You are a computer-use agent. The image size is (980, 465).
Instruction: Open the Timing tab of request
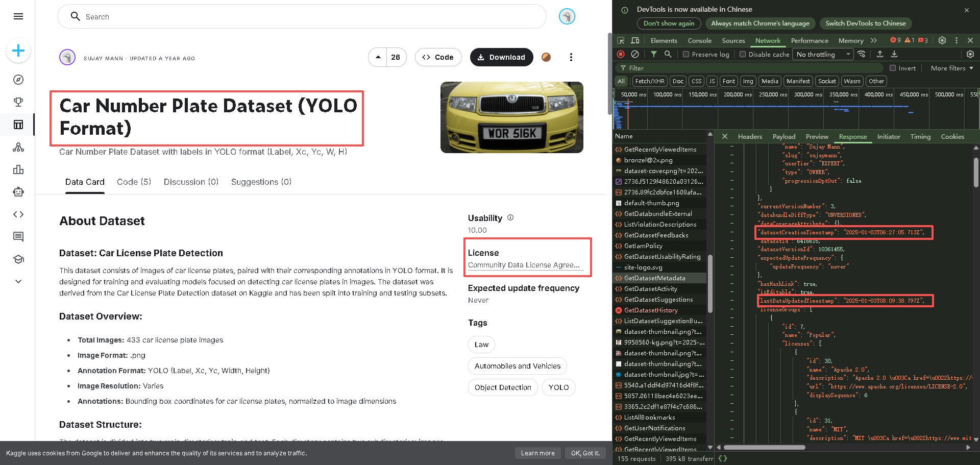[x=920, y=136]
